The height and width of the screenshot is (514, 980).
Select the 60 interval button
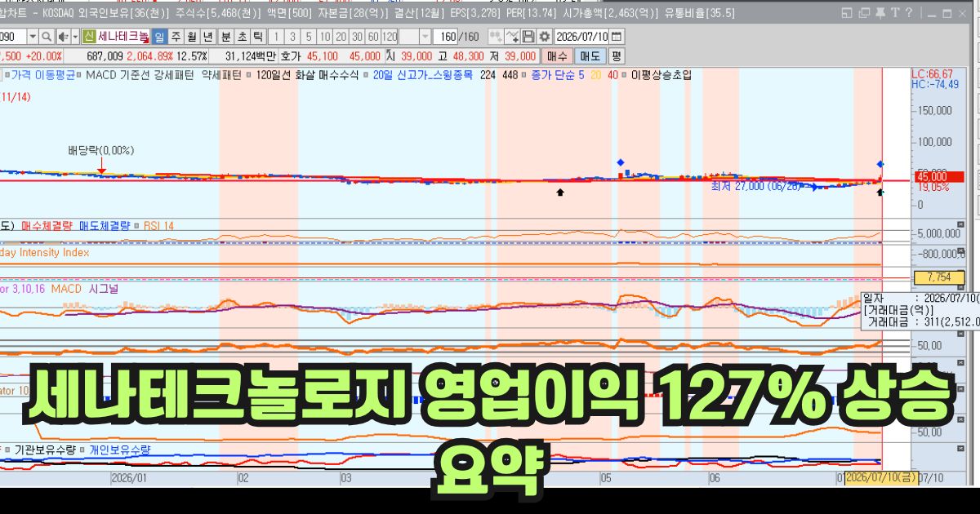point(373,37)
